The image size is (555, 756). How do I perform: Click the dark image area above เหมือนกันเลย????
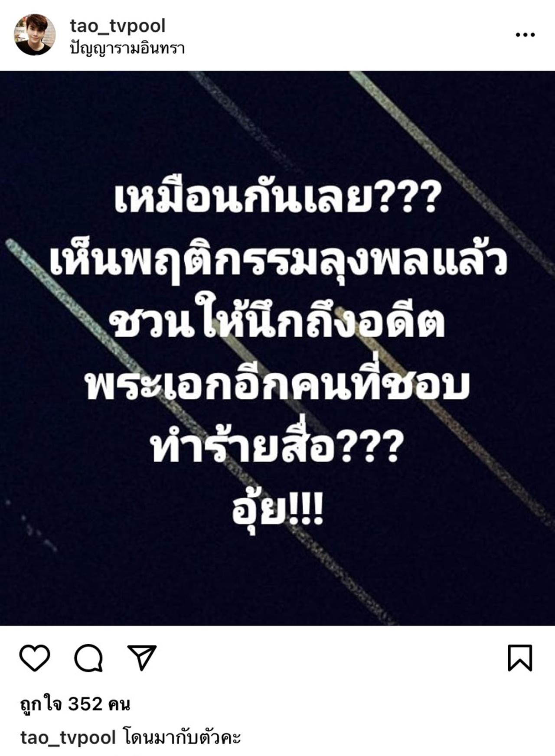pyautogui.click(x=277, y=126)
